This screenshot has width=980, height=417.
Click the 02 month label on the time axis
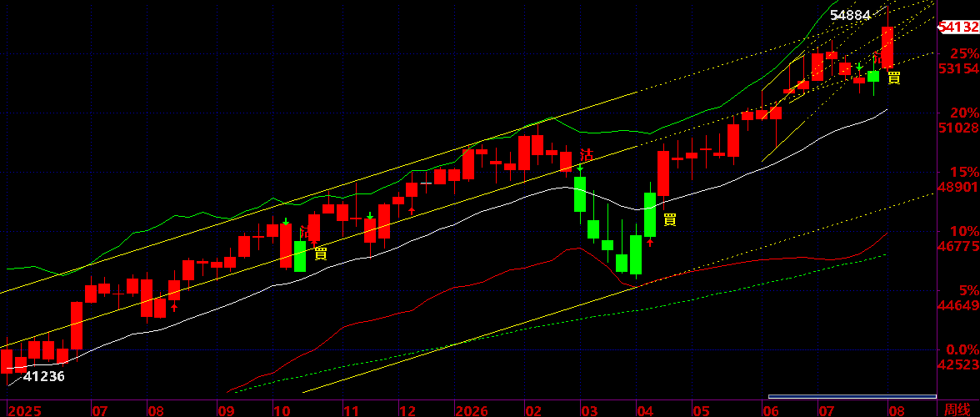tap(533, 411)
